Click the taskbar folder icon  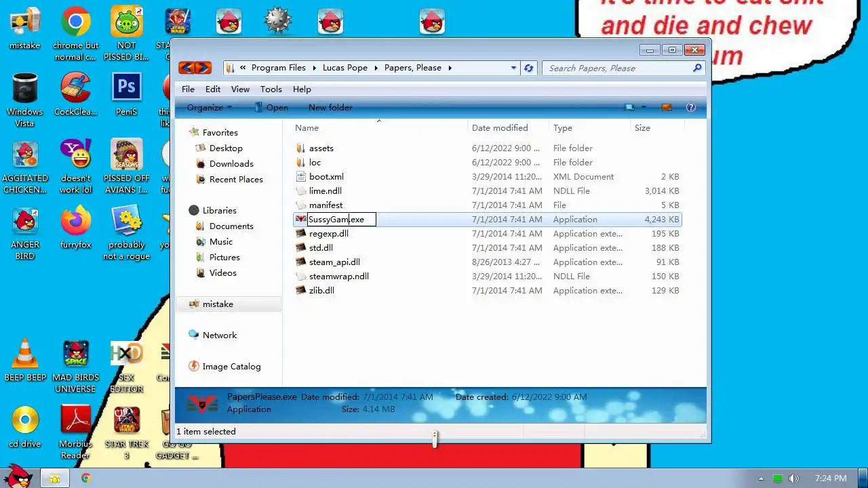54,479
